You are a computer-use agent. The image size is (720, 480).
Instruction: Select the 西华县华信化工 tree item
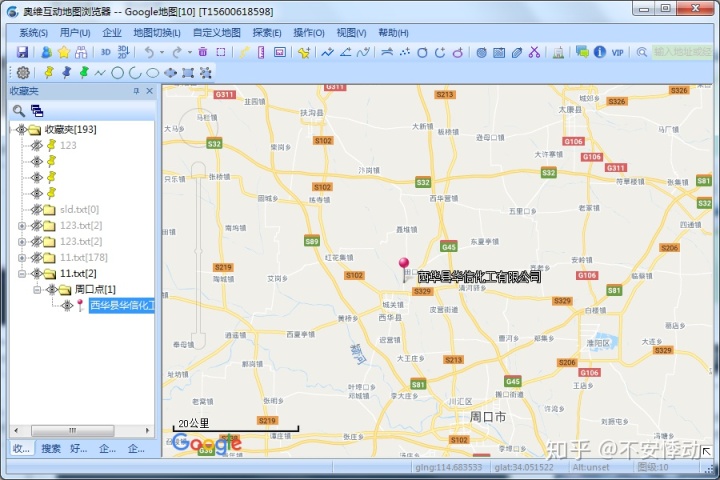pyautogui.click(x=121, y=305)
